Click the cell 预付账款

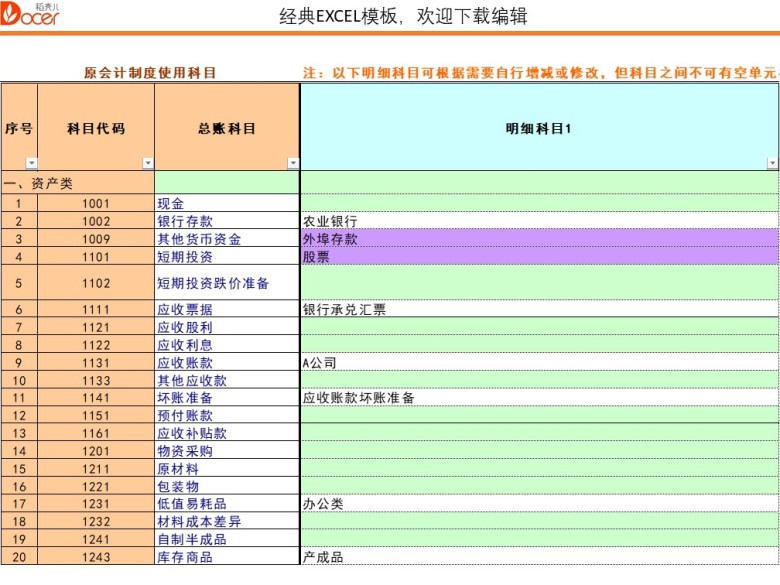[x=227, y=415]
